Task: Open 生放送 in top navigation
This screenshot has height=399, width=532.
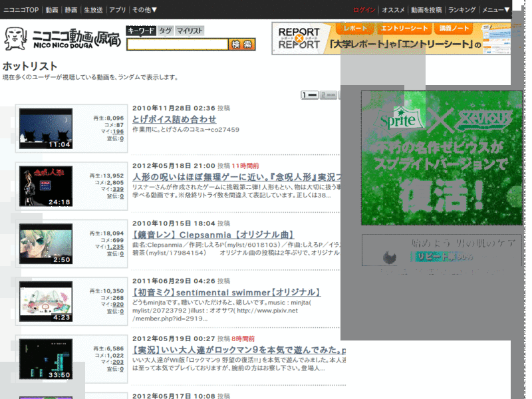Action: click(93, 10)
